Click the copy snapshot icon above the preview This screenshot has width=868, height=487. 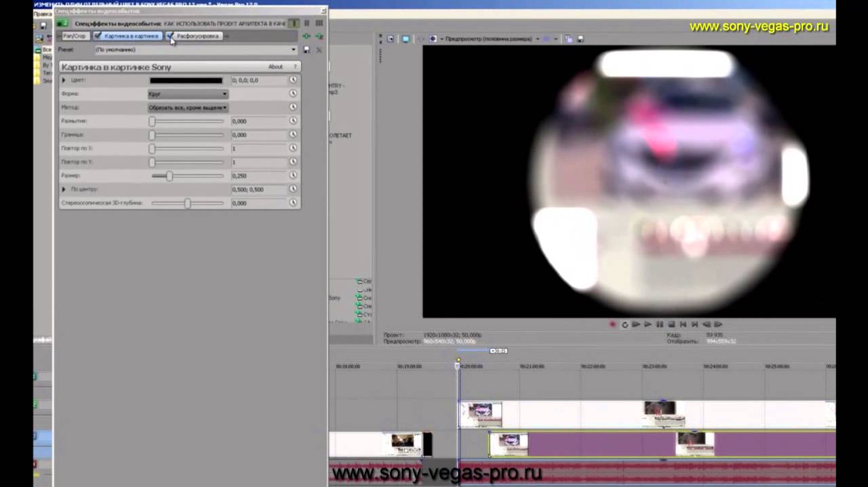point(568,39)
